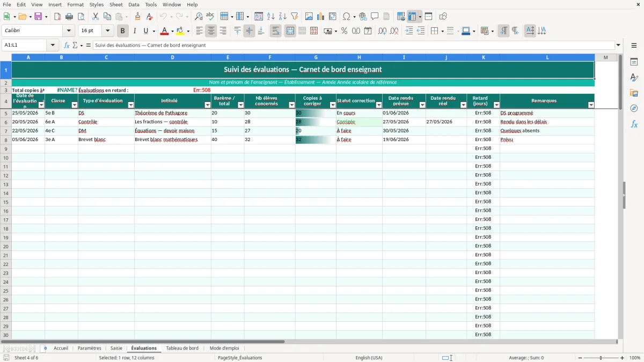Open the Statut correction filter dropdown
This screenshot has height=362, width=644.
[x=379, y=105]
